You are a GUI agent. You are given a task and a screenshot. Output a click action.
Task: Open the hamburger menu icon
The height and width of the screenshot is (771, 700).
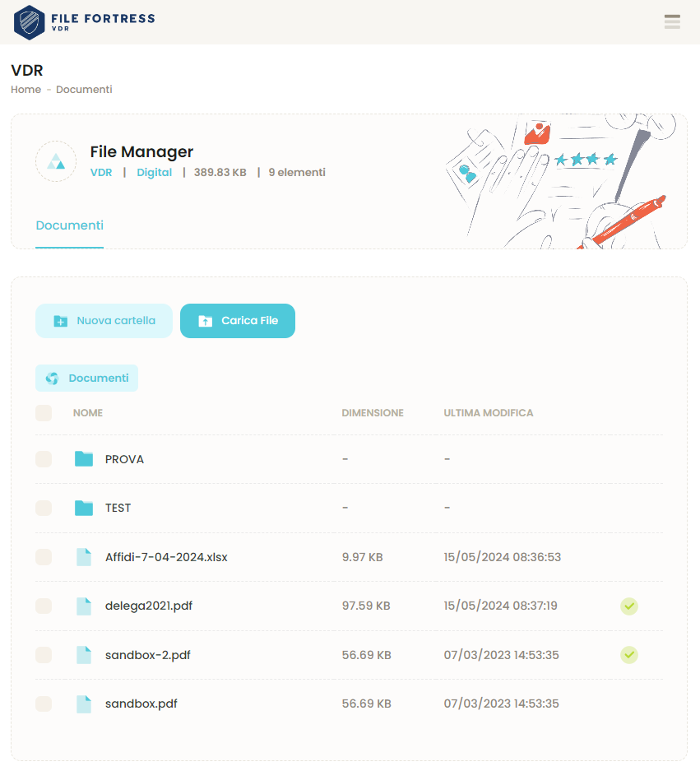point(672,22)
